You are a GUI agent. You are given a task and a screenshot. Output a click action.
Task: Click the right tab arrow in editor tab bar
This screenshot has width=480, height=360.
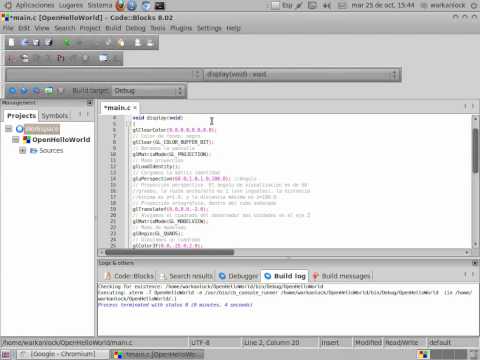click(x=473, y=107)
